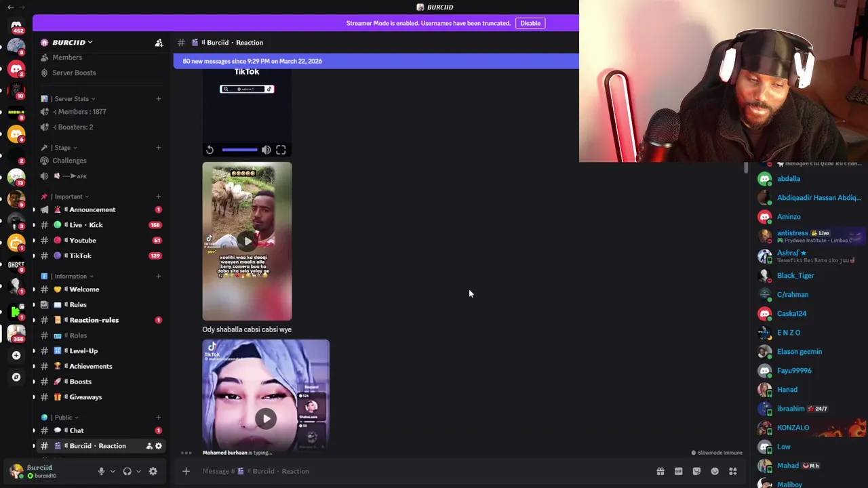Open the Achievements channel
The width and height of the screenshot is (868, 488).
[x=100, y=366]
